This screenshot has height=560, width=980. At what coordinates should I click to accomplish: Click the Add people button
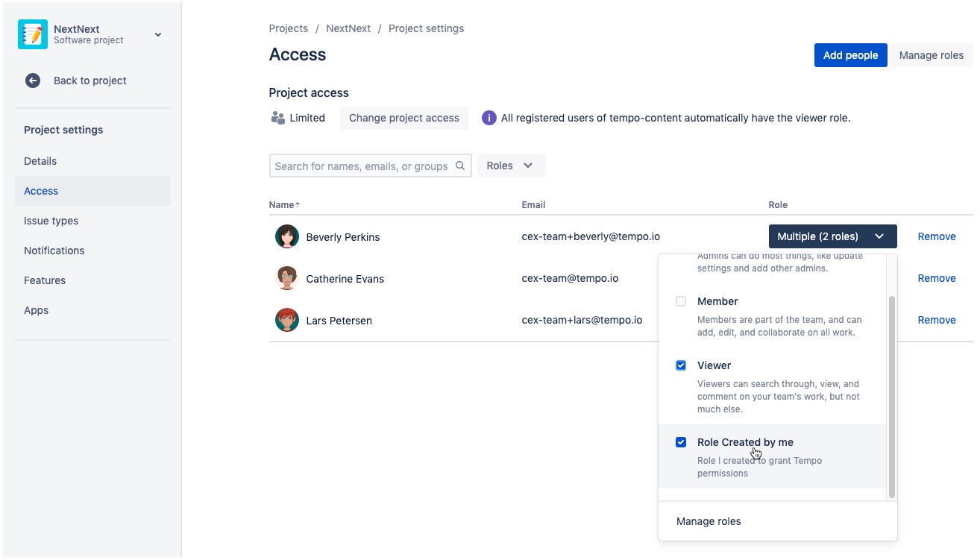click(850, 55)
